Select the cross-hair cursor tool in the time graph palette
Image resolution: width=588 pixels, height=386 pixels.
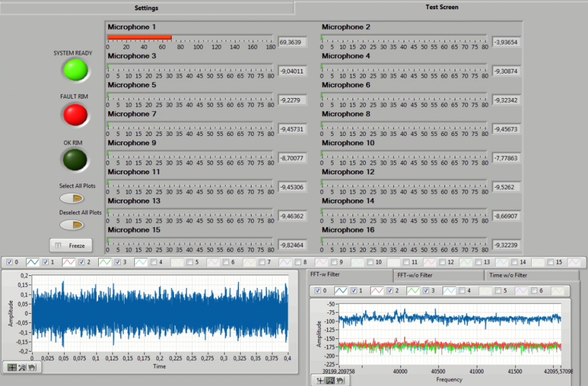tap(12, 367)
